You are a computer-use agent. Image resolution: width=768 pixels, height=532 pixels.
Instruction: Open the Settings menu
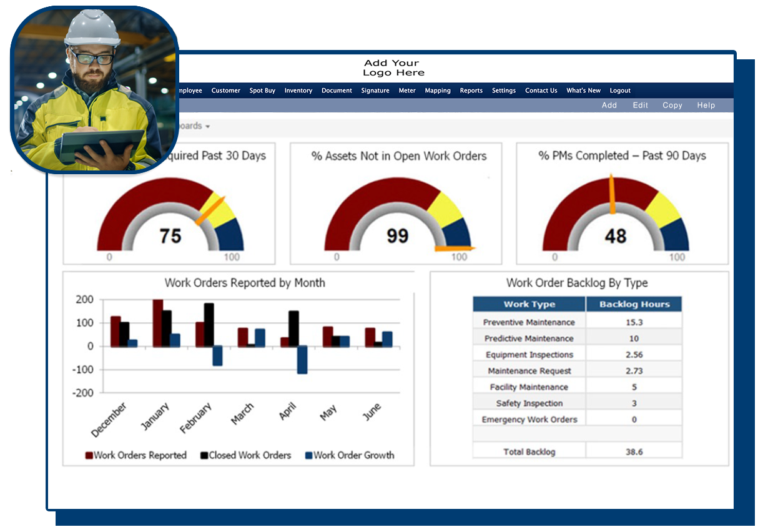(504, 91)
